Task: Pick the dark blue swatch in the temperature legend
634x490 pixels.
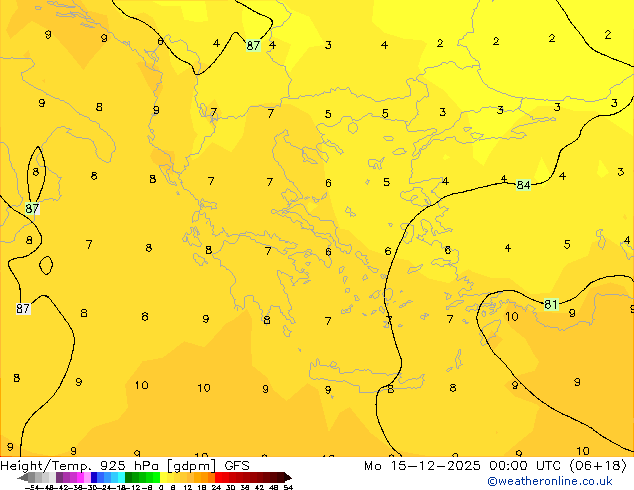Action: click(94, 477)
